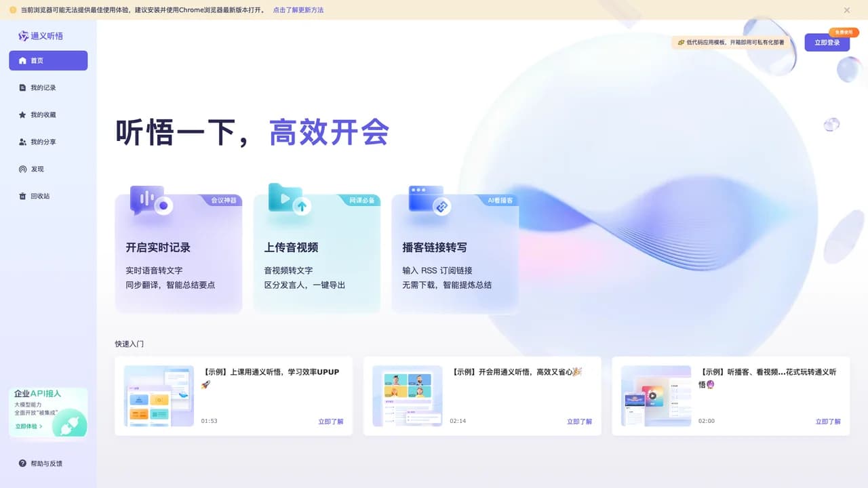This screenshot has height=488, width=868.
Task: Click the document icon beside 我的记录
Action: pyautogui.click(x=22, y=87)
